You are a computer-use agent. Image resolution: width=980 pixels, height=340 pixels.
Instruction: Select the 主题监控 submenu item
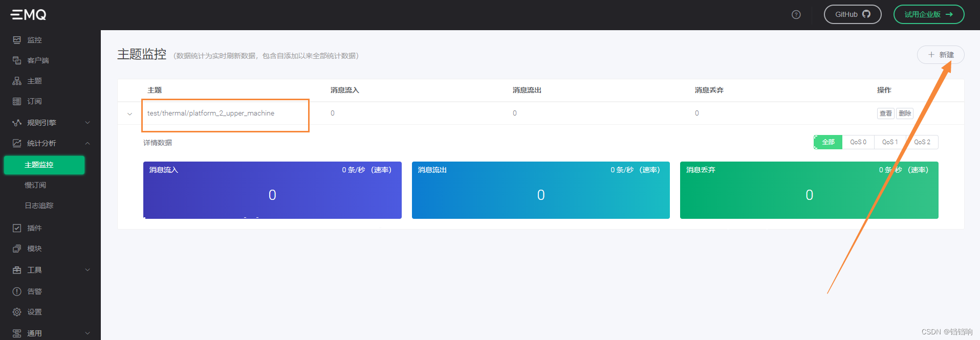45,165
